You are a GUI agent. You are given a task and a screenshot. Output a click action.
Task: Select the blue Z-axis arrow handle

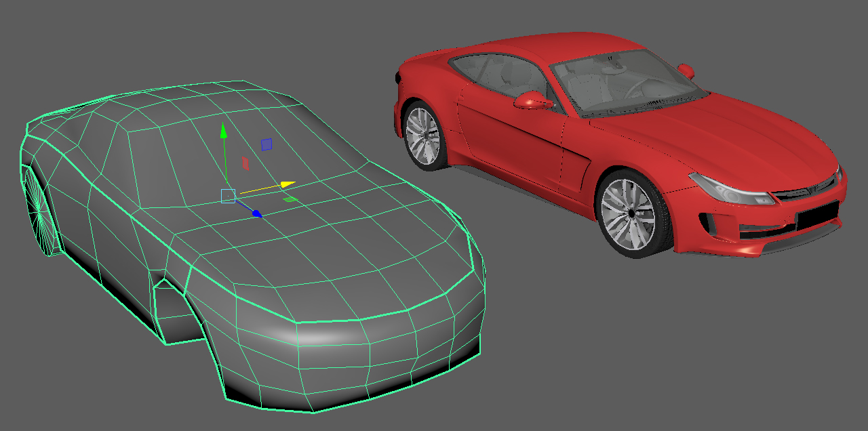256,213
